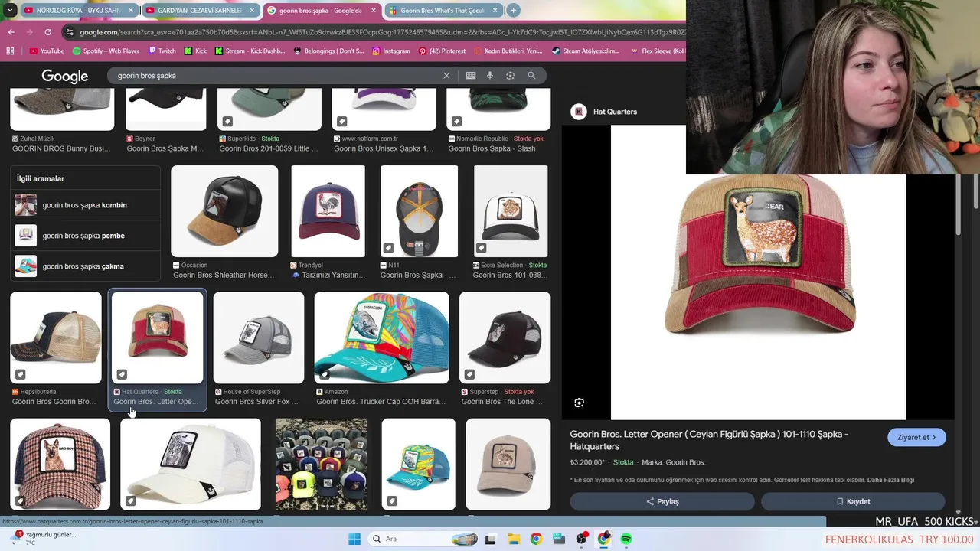
Task: Open the weather widget Yağmurlu günler
Action: [44, 538]
